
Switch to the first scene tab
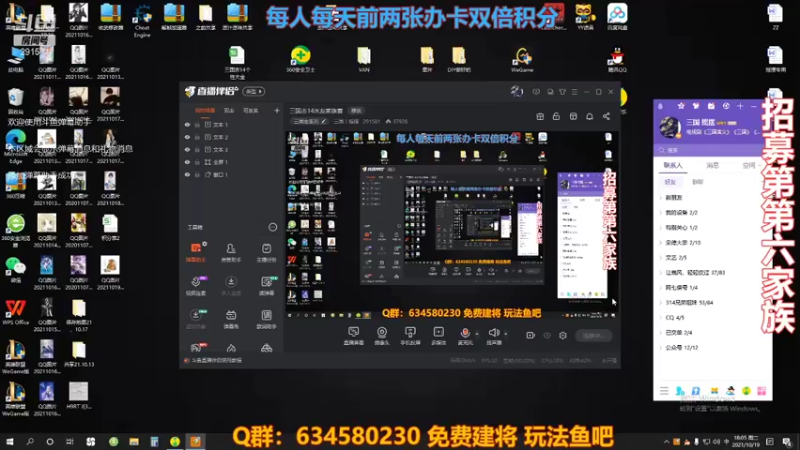(205, 110)
